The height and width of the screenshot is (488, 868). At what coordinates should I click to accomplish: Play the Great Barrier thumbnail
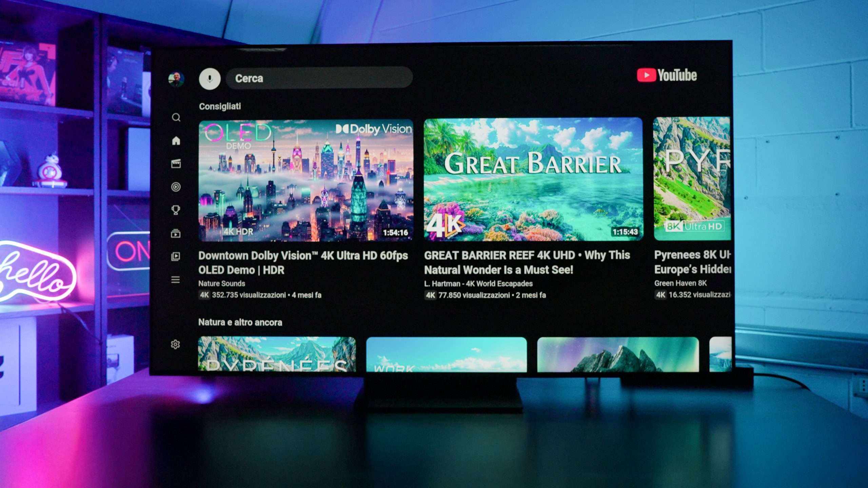pos(533,179)
